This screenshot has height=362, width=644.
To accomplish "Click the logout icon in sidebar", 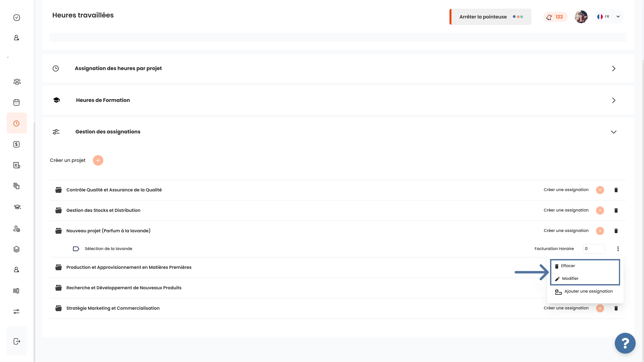I will pos(17,341).
